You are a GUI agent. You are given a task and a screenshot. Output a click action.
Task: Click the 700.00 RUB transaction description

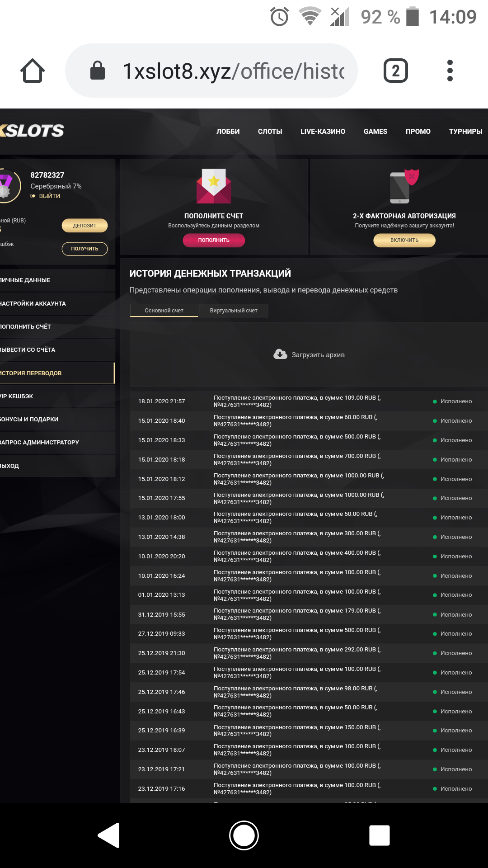297,460
